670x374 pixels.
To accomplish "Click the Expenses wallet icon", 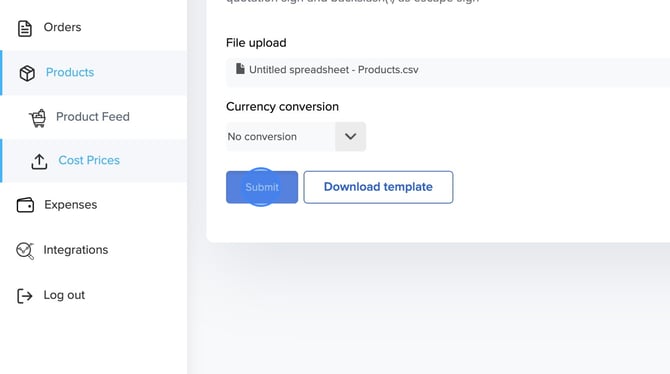I will tap(25, 205).
